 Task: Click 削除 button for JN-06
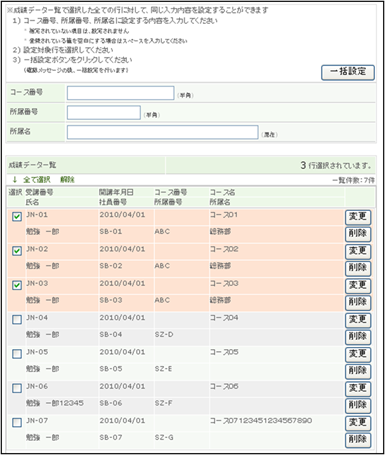358,405
